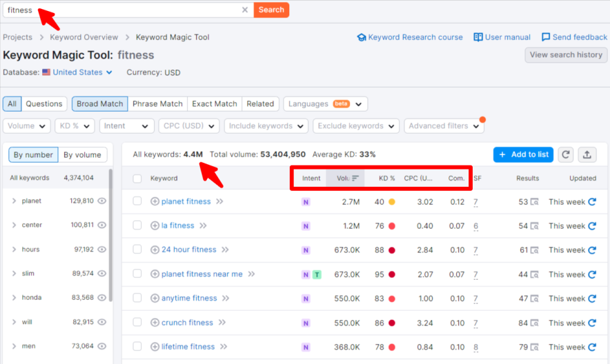Click plus icon beside crunch fitness

[x=155, y=323]
